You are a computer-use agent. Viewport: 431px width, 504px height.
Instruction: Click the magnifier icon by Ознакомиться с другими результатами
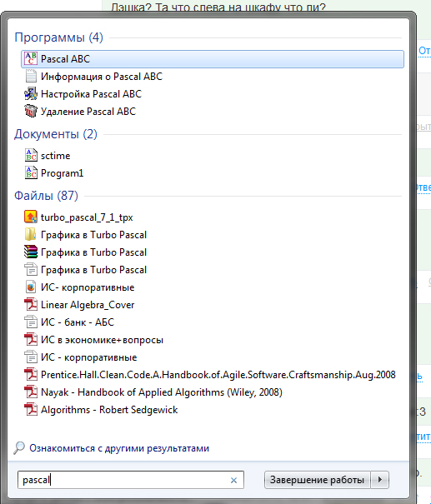click(19, 447)
